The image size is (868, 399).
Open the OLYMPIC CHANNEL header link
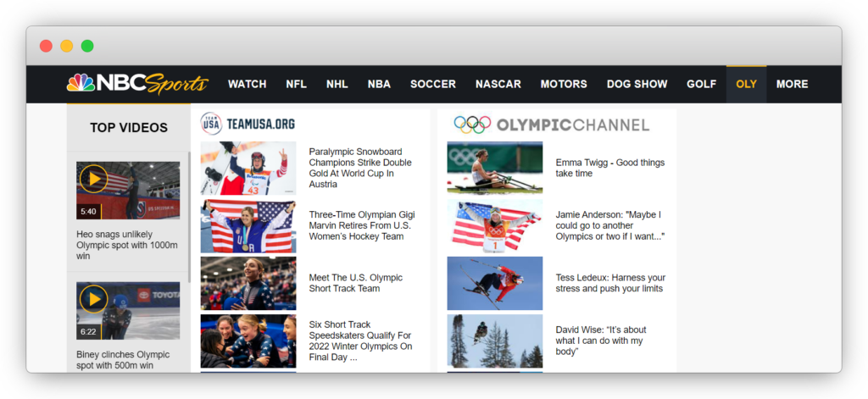[x=573, y=125]
